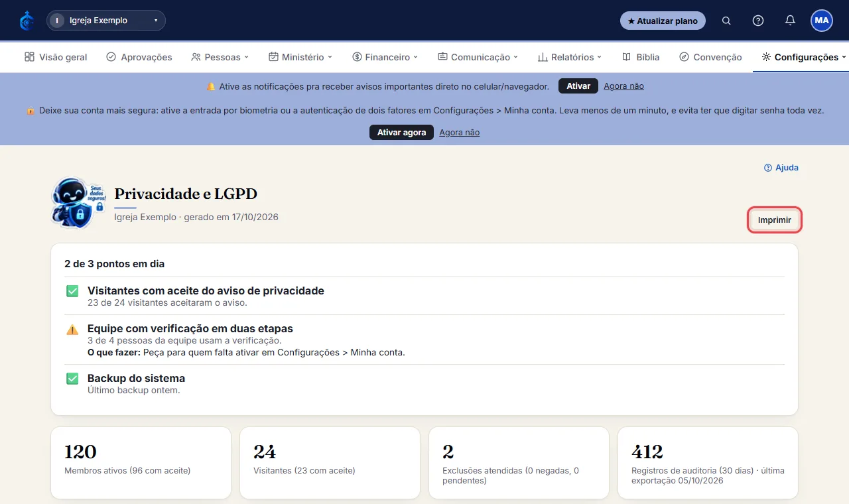The image size is (849, 504).
Task: Expand the Financeiro menu chevron
Action: click(x=416, y=57)
